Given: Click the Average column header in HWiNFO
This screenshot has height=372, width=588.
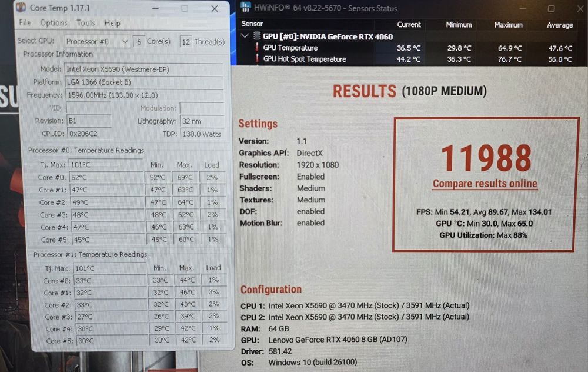Looking at the screenshot, I should 560,25.
